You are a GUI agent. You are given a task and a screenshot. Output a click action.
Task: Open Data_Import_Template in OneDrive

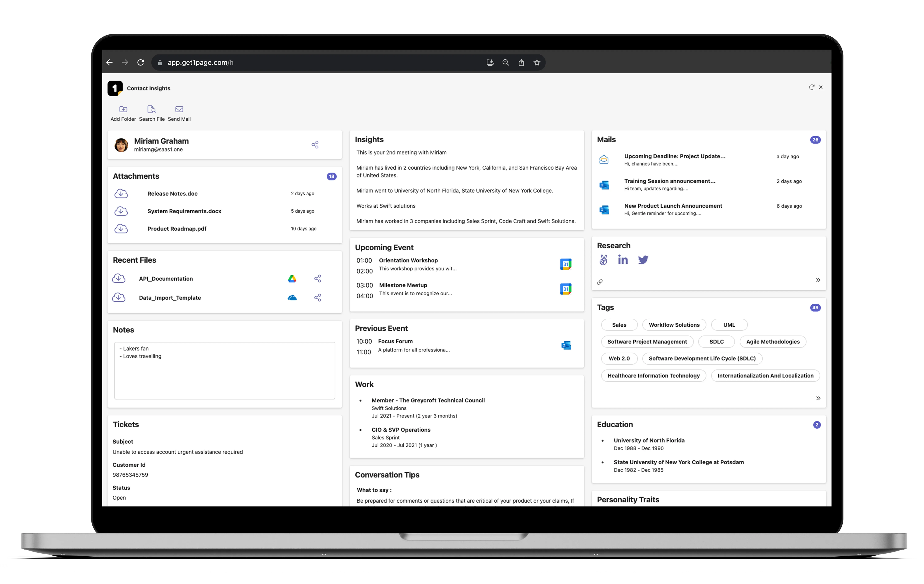coord(292,298)
